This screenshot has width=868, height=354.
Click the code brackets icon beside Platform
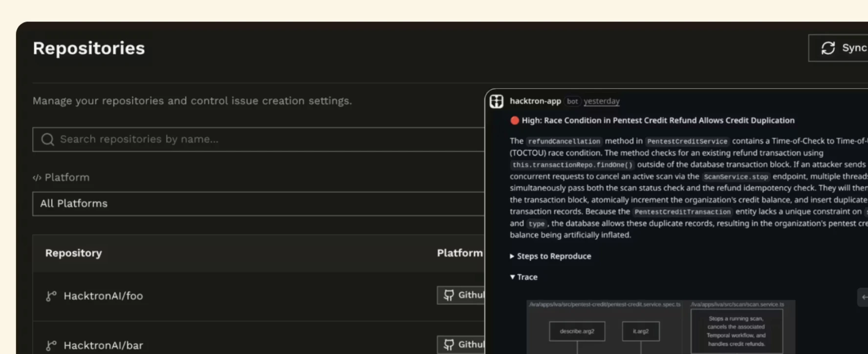37,177
